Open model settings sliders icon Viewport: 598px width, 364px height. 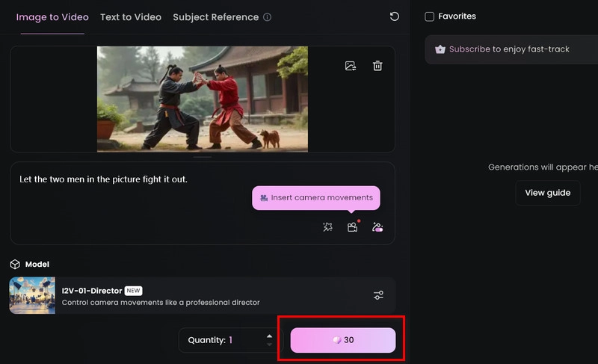click(x=378, y=295)
